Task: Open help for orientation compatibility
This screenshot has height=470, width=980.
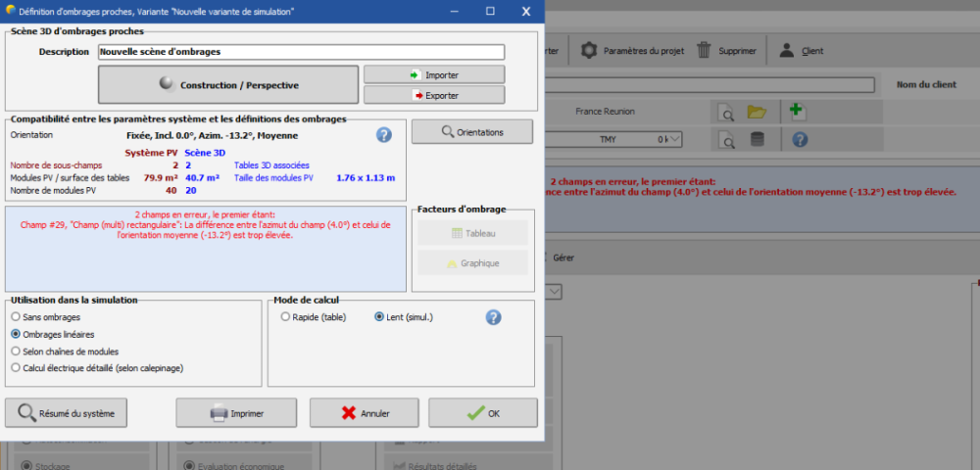Action: 384,135
